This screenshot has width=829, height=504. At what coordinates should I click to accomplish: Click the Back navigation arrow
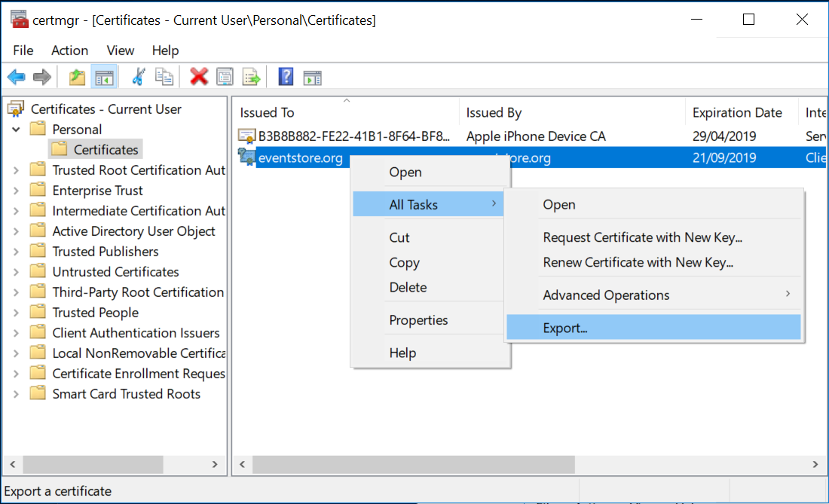coord(16,76)
